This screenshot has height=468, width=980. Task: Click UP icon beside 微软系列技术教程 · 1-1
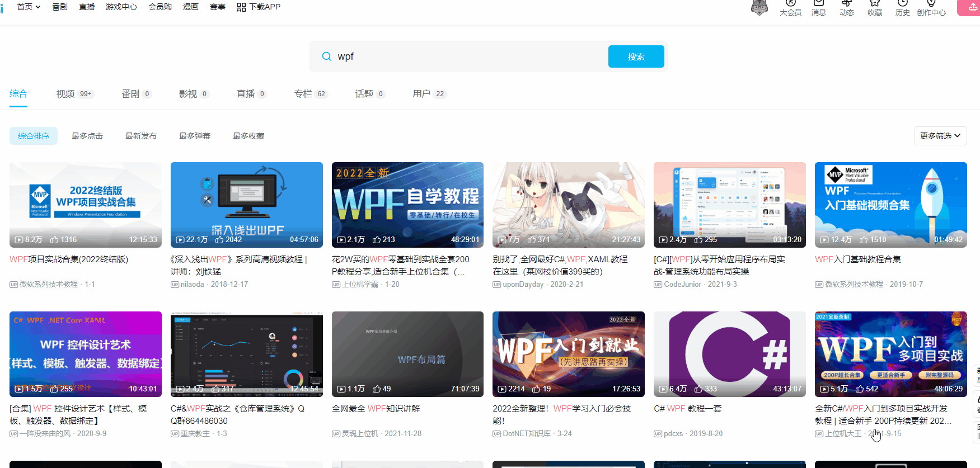[13, 285]
